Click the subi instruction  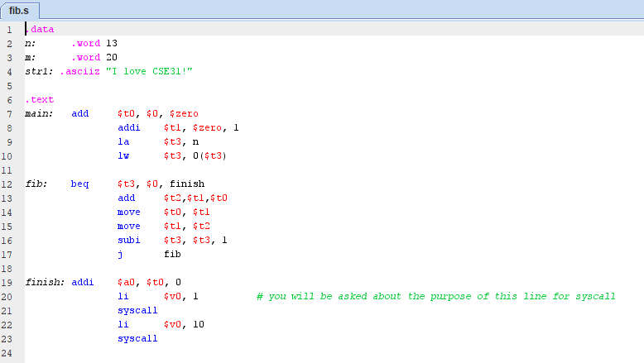click(129, 240)
